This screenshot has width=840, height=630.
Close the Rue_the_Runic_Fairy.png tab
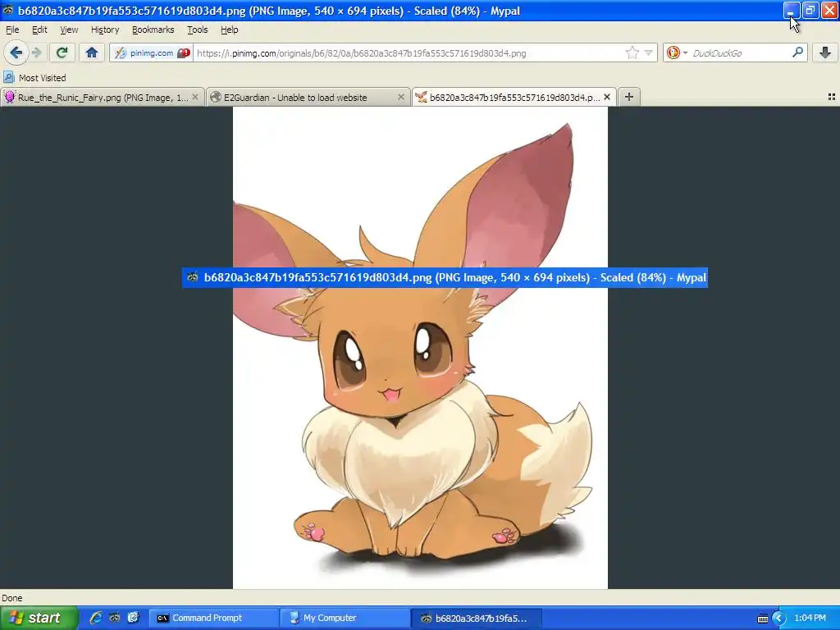tap(195, 97)
